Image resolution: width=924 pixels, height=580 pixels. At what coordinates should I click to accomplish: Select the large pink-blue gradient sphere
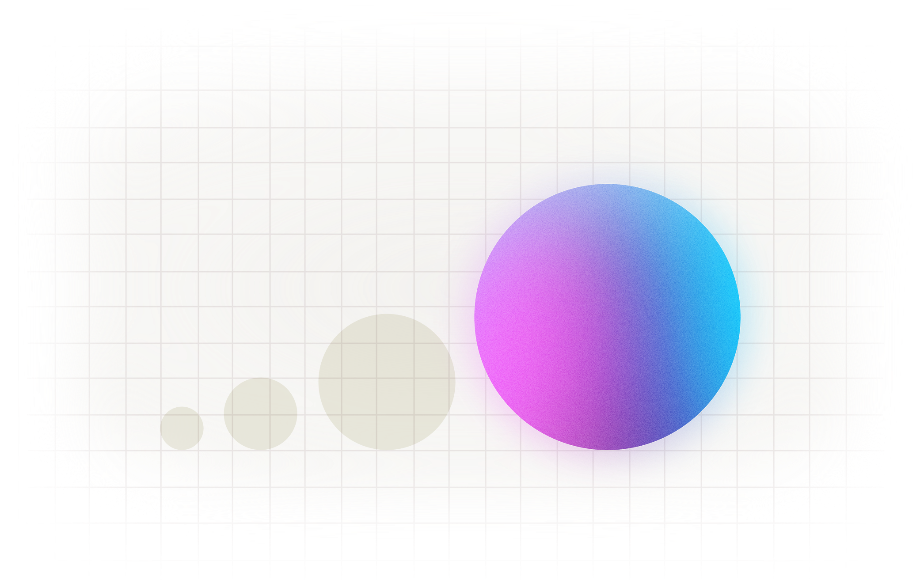607,317
